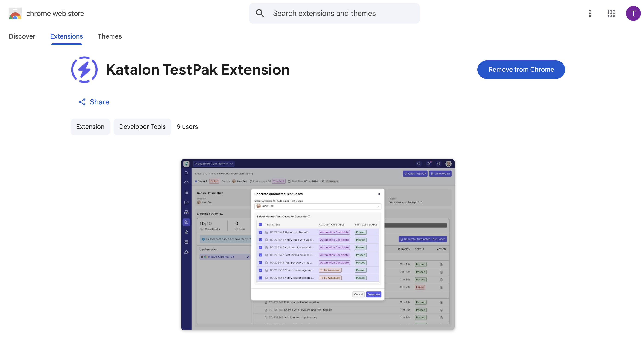Switch to the Themes tab
This screenshot has height=351, width=644.
pyautogui.click(x=110, y=36)
